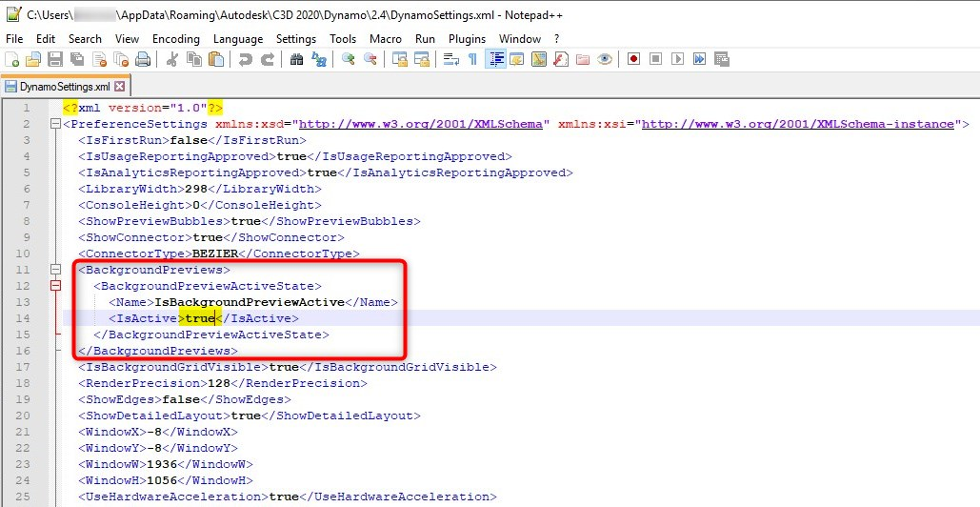Click the ShowEdges false value

[x=181, y=399]
